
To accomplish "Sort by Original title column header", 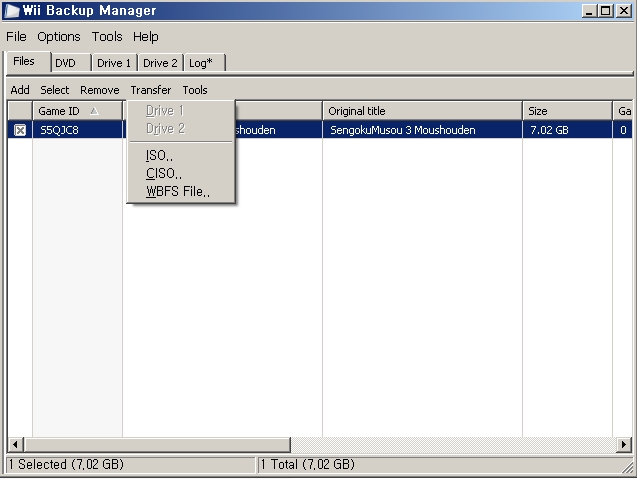I will pyautogui.click(x=422, y=111).
